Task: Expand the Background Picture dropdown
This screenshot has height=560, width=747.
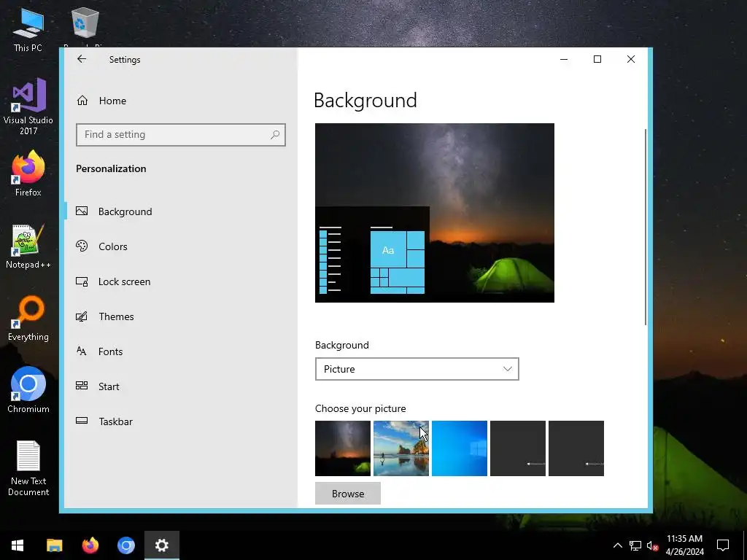Action: coord(417,369)
